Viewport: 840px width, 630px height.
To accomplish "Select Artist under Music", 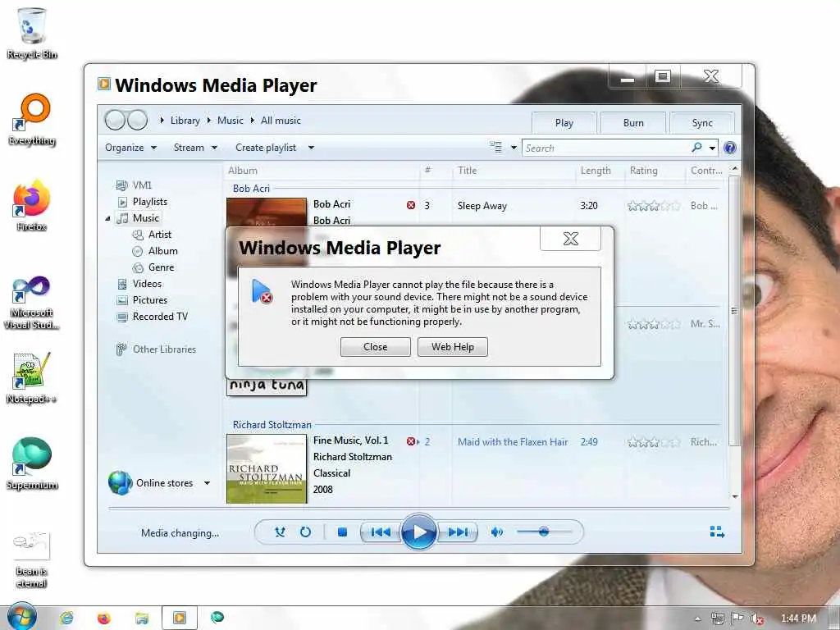I will [160, 234].
